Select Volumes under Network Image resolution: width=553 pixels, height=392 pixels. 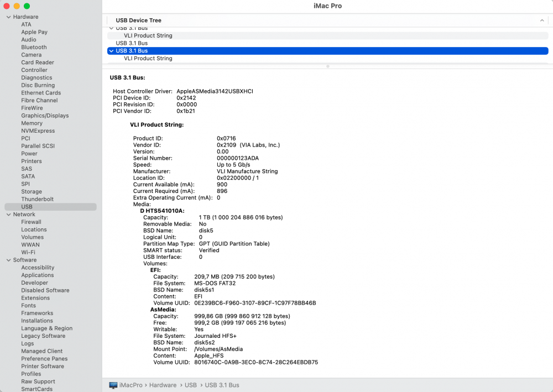click(x=33, y=237)
